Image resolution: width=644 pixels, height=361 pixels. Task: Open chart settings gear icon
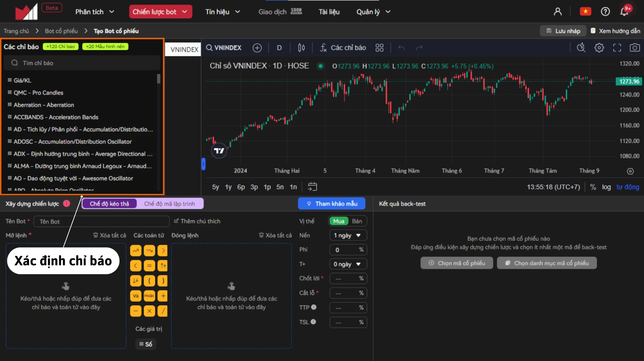pos(599,48)
